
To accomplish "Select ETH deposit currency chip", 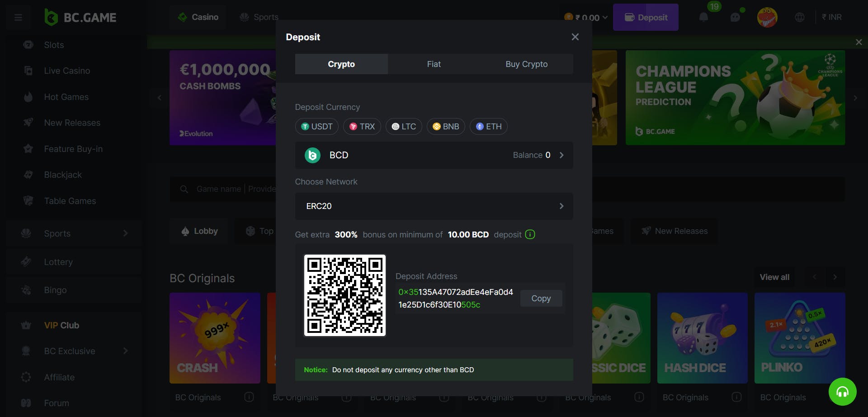I will [488, 127].
